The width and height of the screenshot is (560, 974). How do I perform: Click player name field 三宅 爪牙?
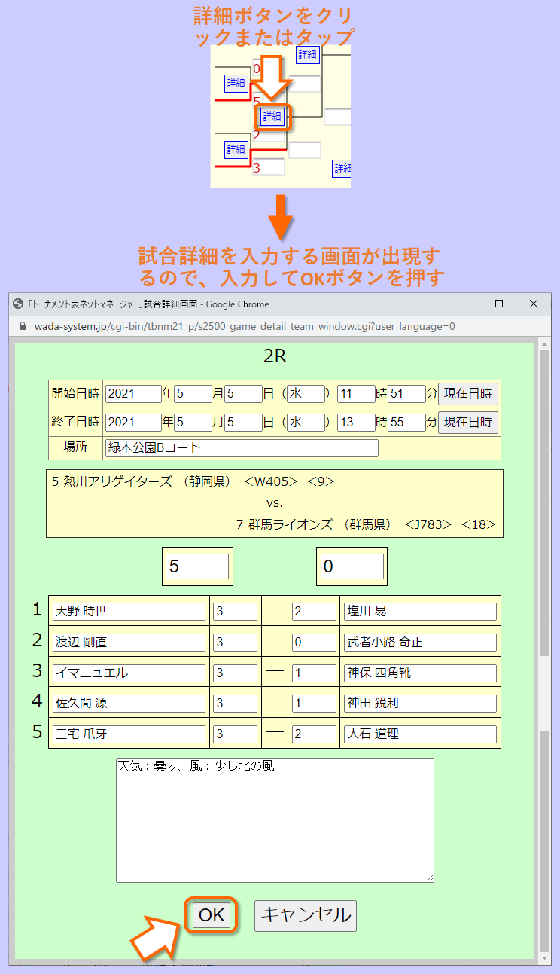(x=129, y=734)
